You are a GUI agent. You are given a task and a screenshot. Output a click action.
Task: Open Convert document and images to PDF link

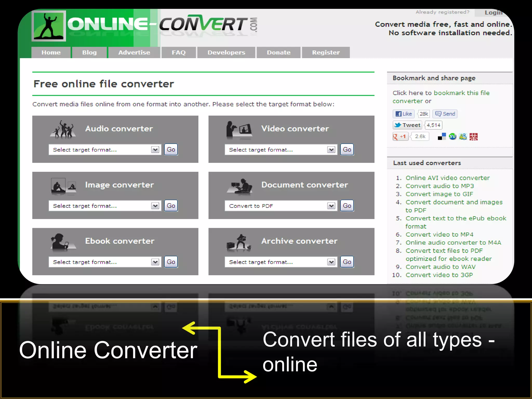tap(454, 206)
